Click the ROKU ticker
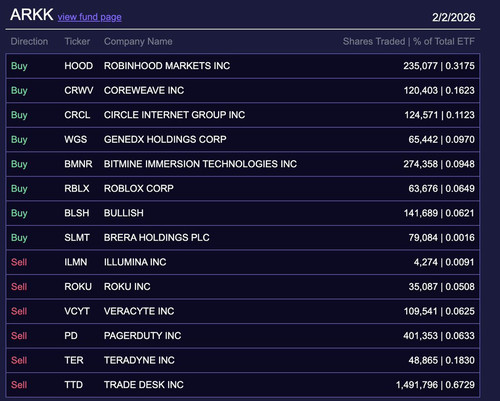Screen dimensions: 500x401 coord(78,287)
